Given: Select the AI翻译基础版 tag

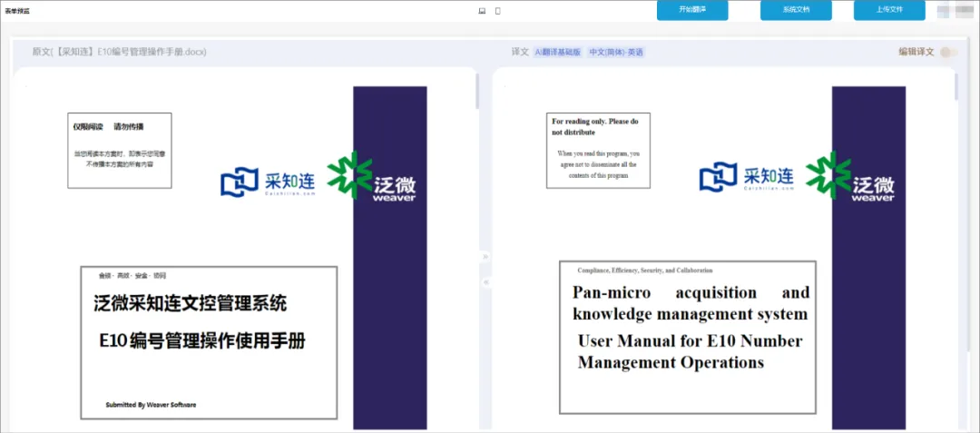Looking at the screenshot, I should click(x=557, y=53).
